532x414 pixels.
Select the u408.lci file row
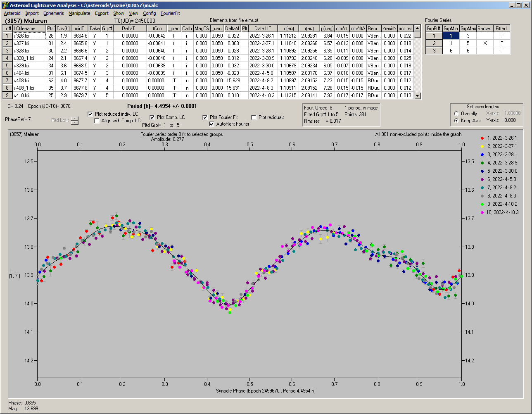point(29,81)
